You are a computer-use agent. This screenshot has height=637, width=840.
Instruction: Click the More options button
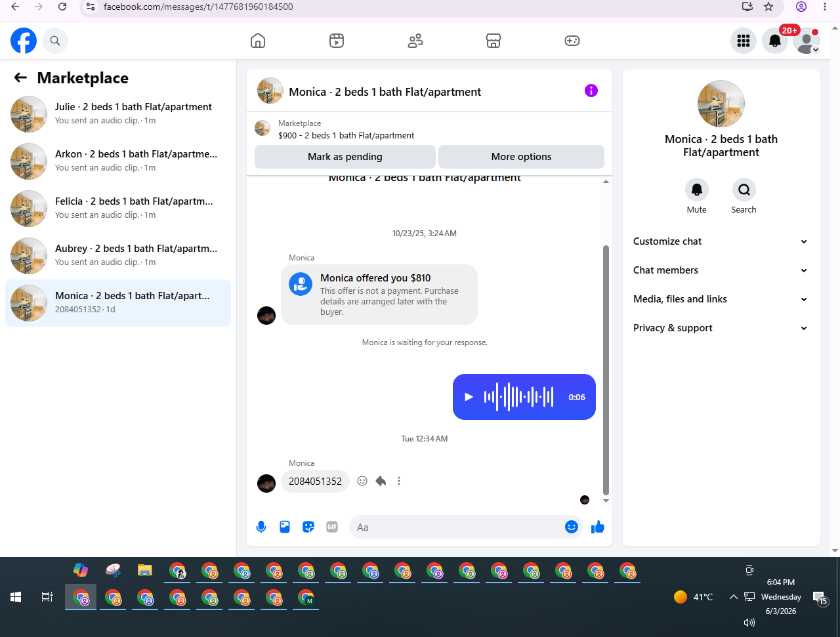pyautogui.click(x=521, y=157)
